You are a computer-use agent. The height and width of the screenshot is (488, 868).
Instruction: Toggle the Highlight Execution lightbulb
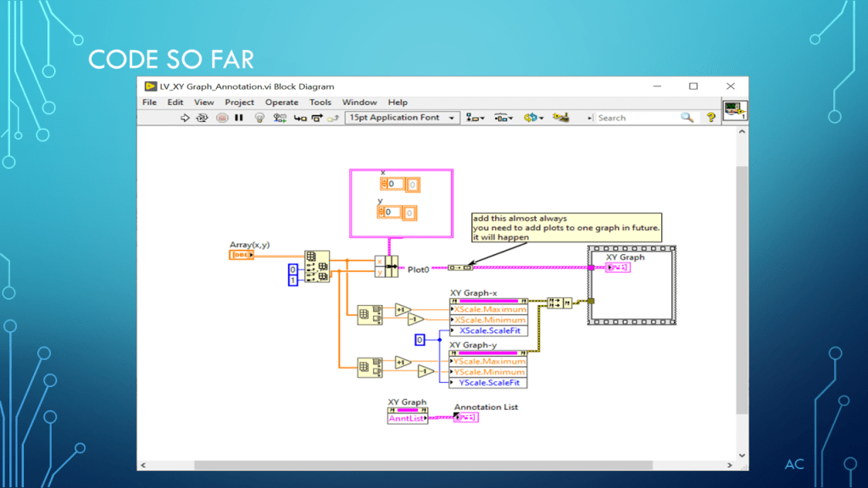pos(260,119)
